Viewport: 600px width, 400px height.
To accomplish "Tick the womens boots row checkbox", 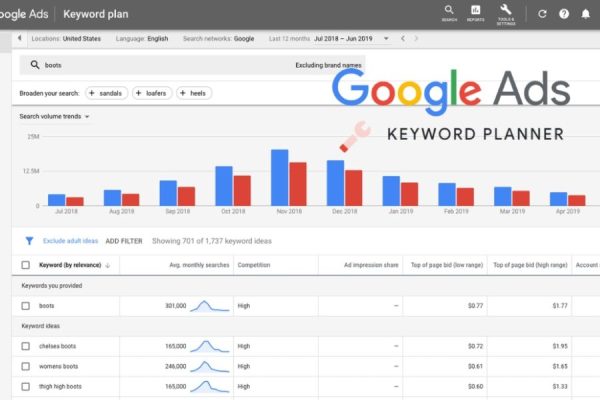I will (26, 366).
